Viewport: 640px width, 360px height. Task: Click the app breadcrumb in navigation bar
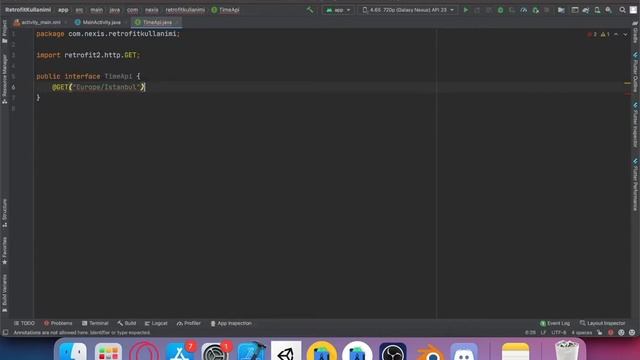63,10
